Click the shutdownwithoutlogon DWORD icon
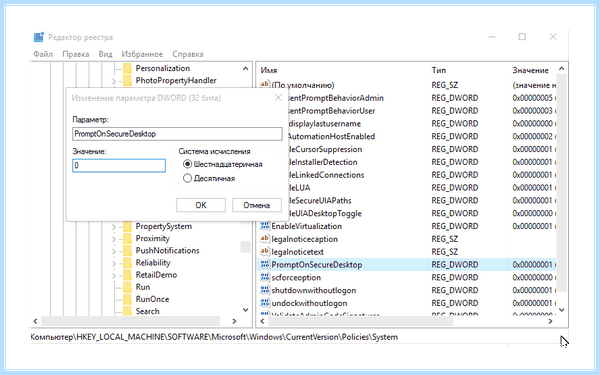The width and height of the screenshot is (600, 375). (x=264, y=290)
